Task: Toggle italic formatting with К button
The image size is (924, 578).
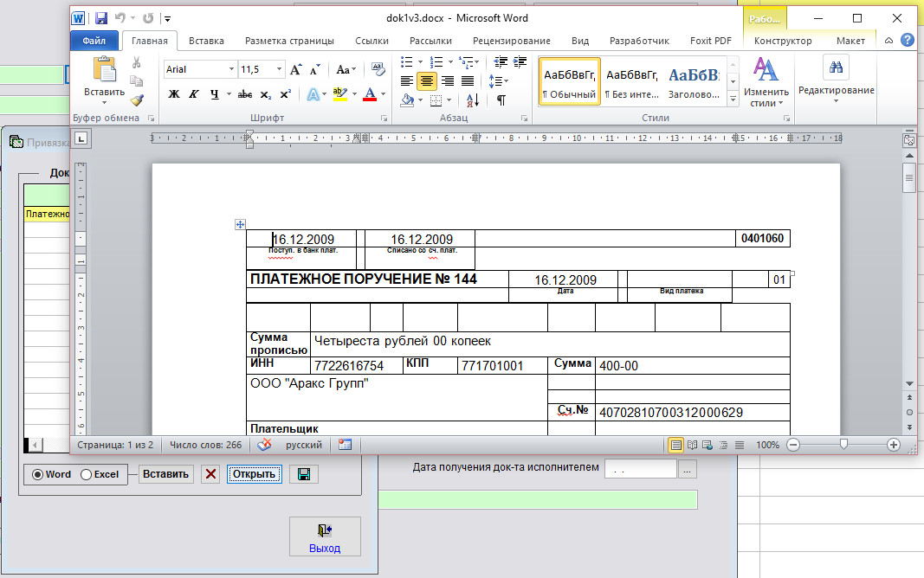Action: click(193, 94)
